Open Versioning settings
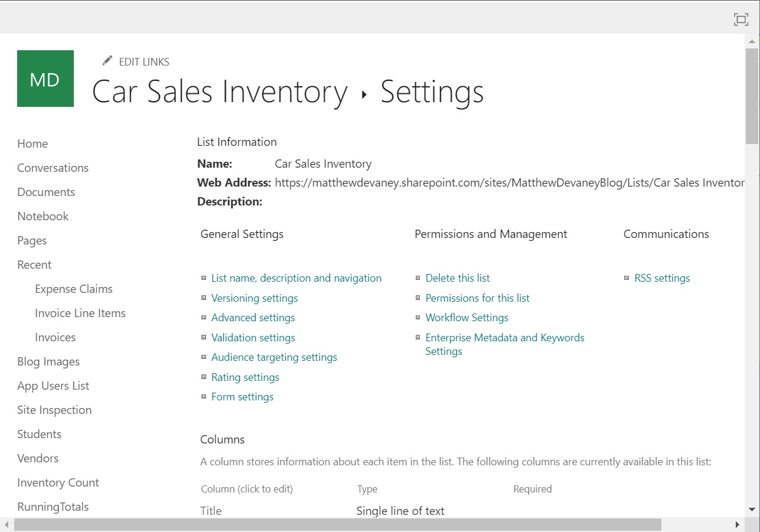 (255, 298)
